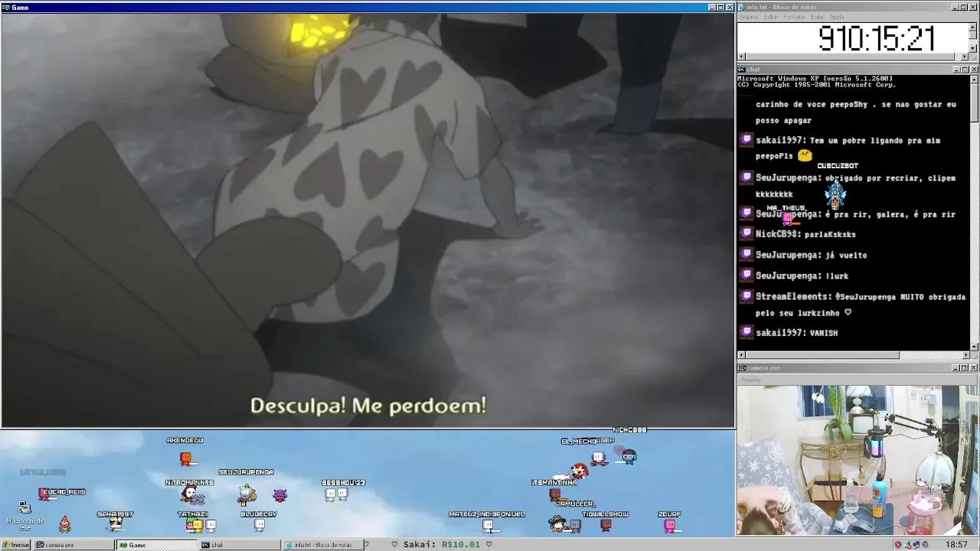Click SEUJURUPENGA avatar character
The height and width of the screenshot is (551, 980).
247,494
